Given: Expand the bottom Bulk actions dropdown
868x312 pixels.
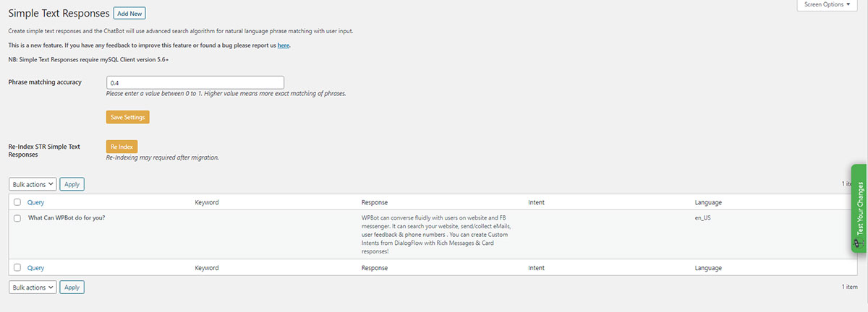Looking at the screenshot, I should (33, 287).
